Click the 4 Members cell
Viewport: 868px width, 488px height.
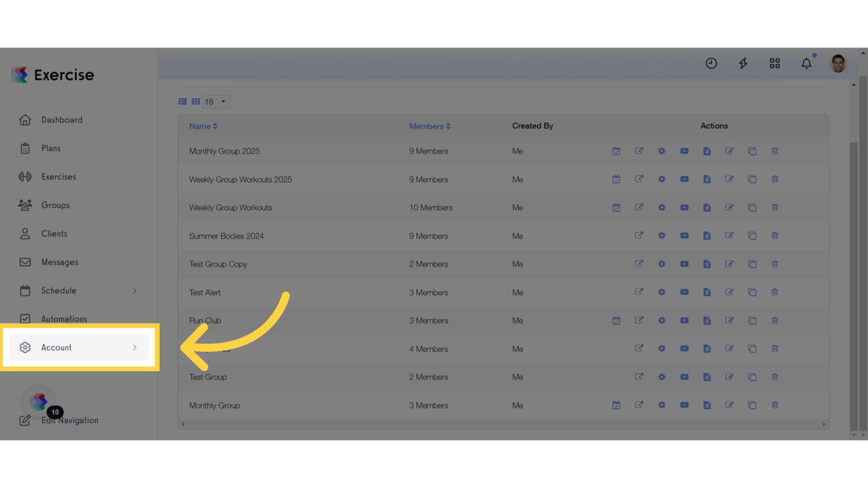pos(428,349)
